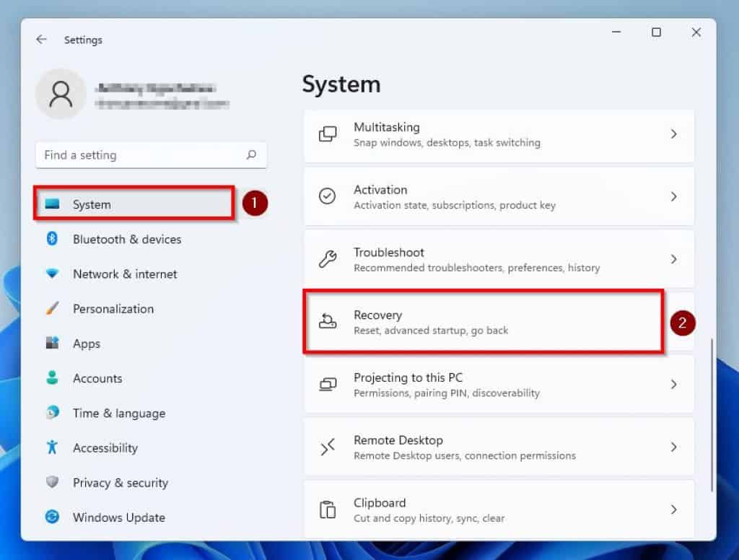This screenshot has width=739, height=560.
Task: Go to Personalization settings
Action: point(151,309)
